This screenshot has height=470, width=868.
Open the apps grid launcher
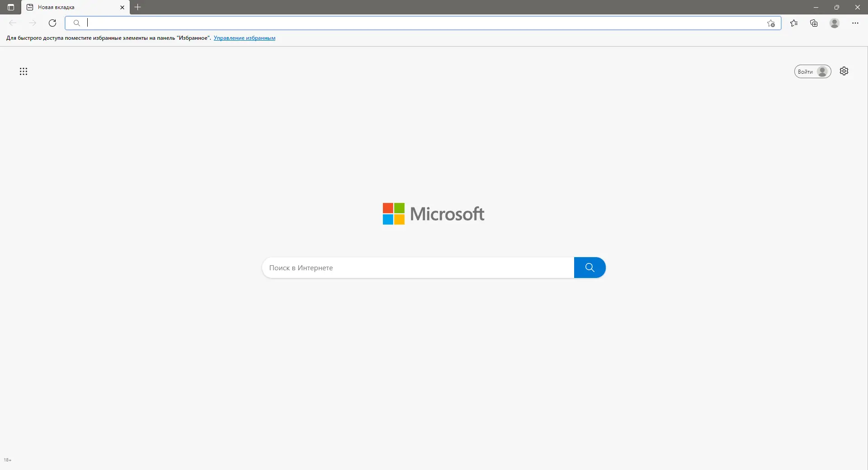click(24, 71)
